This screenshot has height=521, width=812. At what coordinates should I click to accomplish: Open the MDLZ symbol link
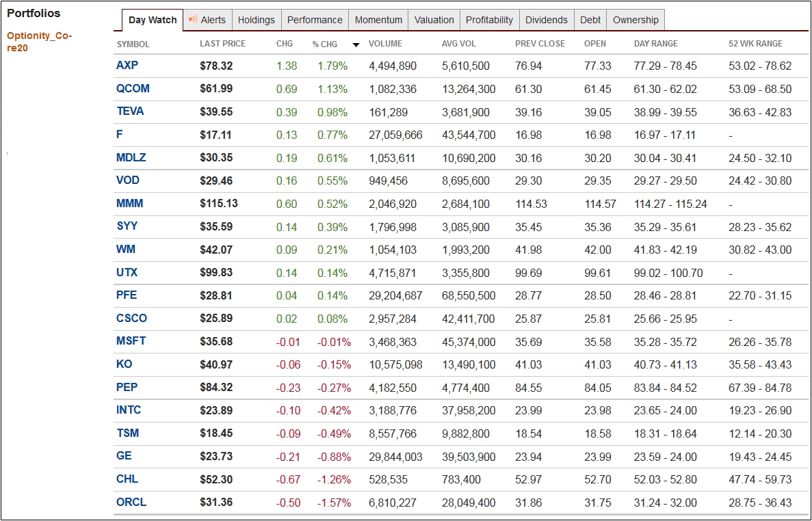tap(131, 157)
